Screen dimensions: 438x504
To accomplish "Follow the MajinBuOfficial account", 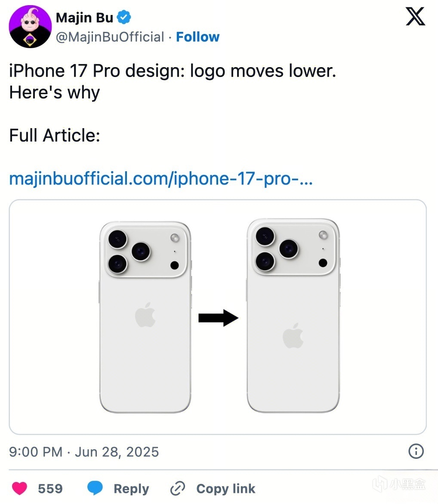I will [198, 37].
